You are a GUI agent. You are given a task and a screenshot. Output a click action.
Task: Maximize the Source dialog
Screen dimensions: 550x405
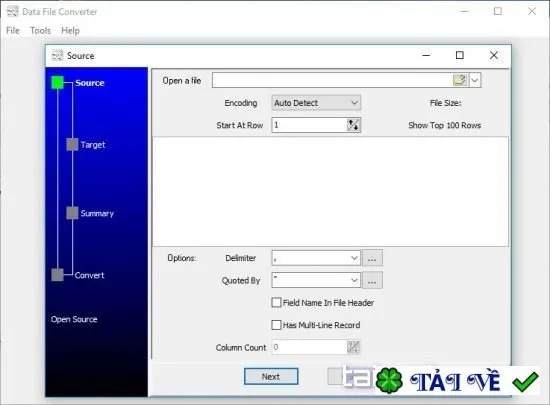tap(460, 55)
